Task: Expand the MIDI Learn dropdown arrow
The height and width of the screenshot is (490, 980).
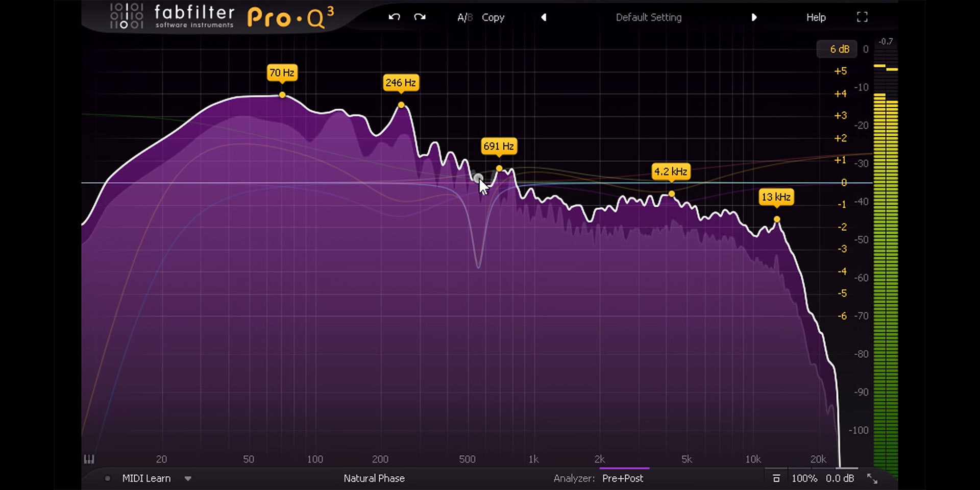Action: pyautogui.click(x=188, y=479)
